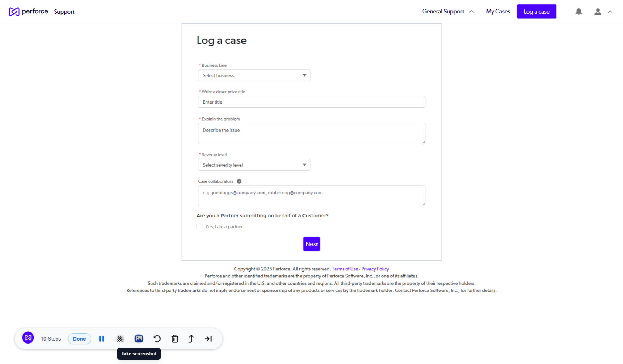623x364 pixels.
Task: Click the Next button
Action: tap(311, 244)
